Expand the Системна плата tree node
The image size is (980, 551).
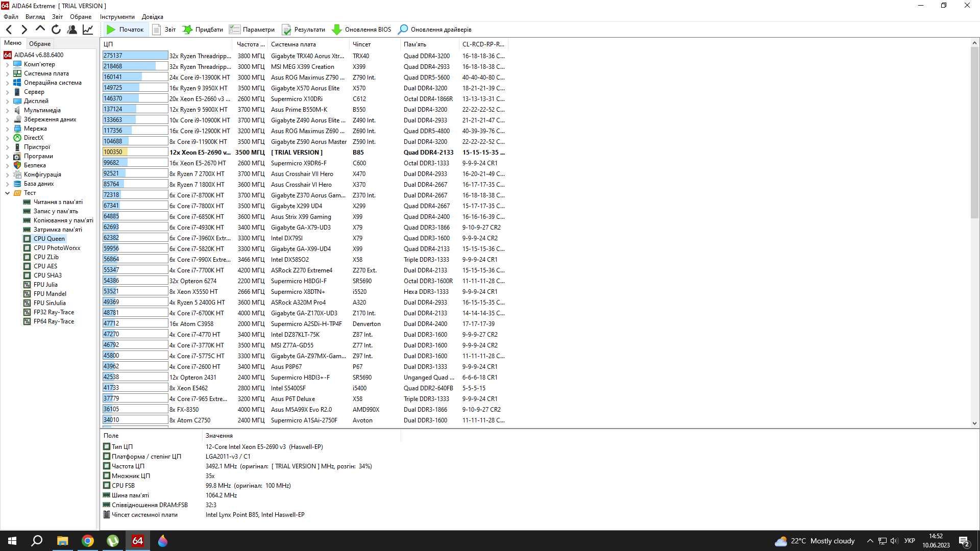[x=7, y=73]
